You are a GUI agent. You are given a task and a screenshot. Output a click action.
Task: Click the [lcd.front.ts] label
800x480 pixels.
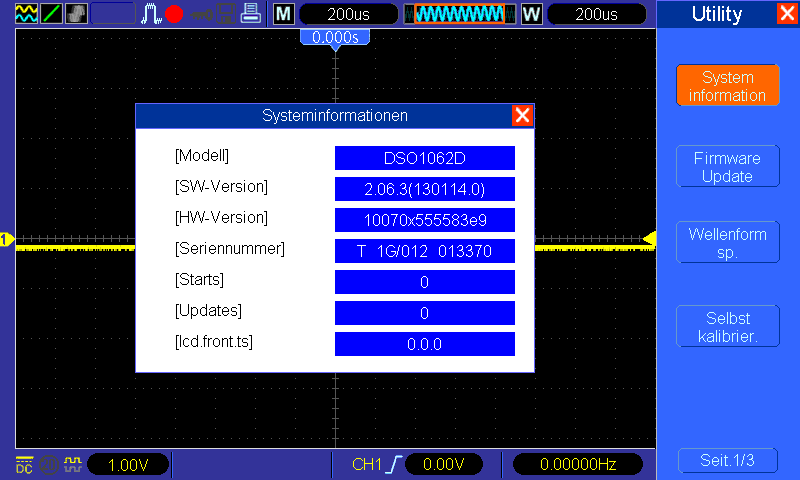(x=214, y=342)
